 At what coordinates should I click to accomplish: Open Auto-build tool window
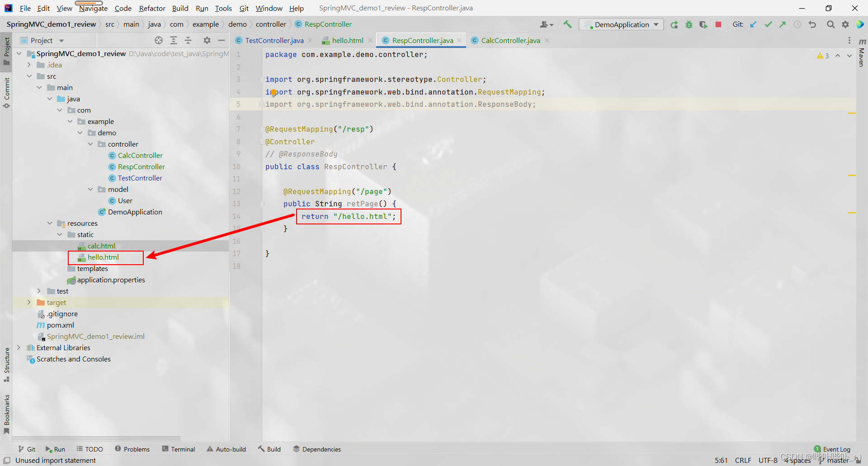(226, 449)
